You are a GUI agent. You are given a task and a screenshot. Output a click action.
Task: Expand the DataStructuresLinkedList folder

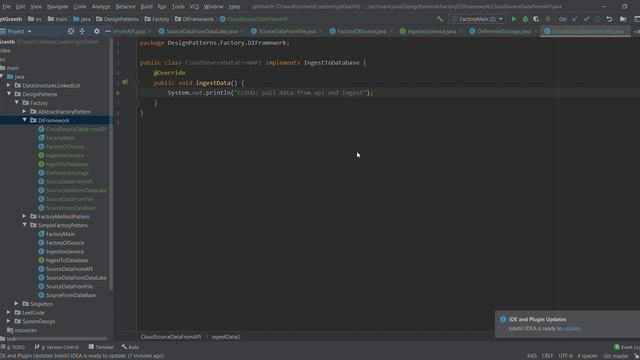9,85
